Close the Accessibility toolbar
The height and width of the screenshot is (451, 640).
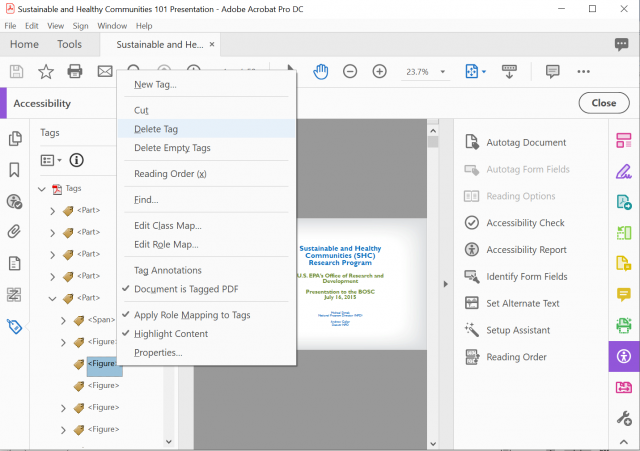coord(603,103)
